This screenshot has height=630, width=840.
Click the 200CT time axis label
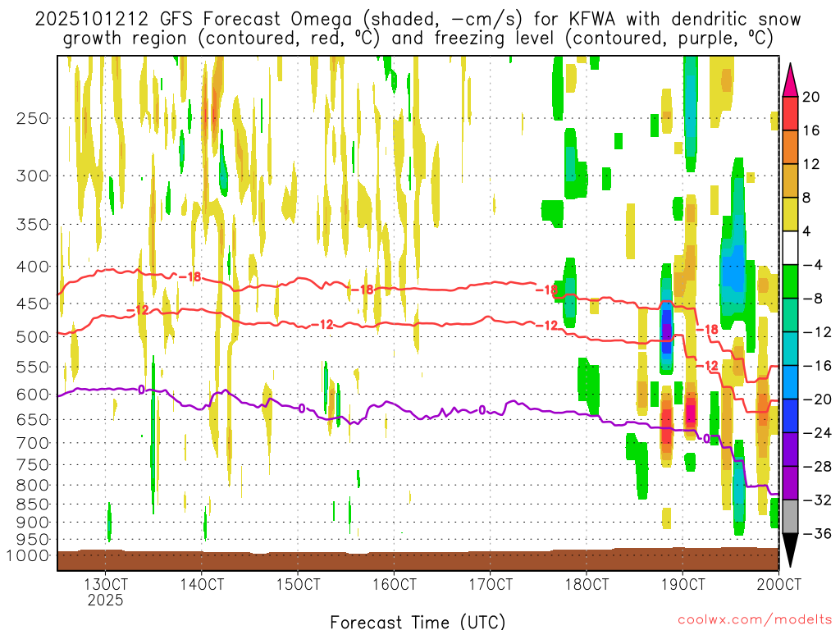point(779,584)
